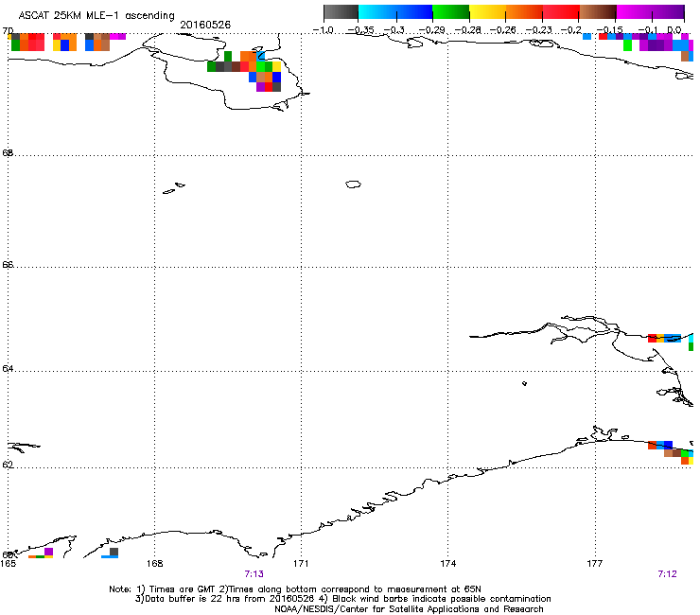Click the tiny island outline just south of 64N

coord(524,383)
